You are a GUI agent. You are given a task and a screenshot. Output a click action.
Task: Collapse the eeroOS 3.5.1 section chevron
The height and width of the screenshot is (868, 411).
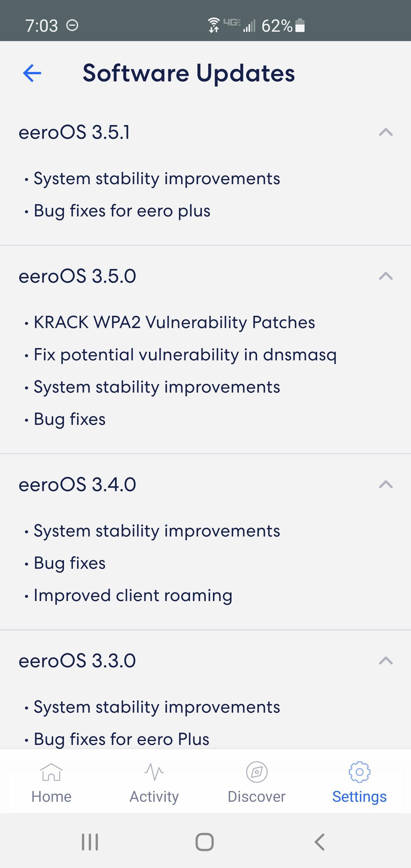click(386, 132)
